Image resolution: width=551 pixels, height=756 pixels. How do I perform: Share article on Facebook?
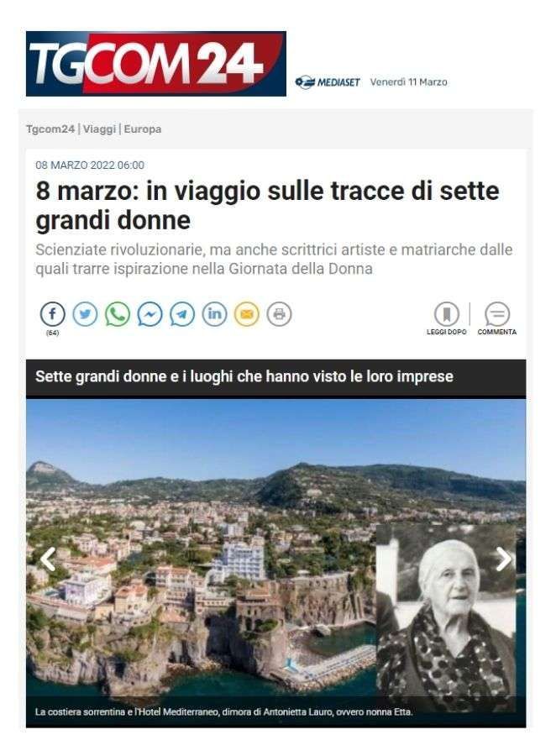tap(53, 314)
